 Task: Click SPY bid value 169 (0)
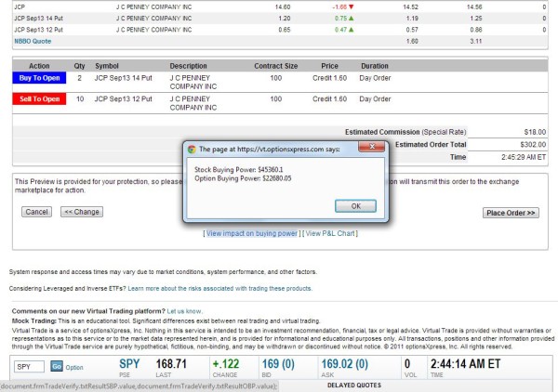tap(278, 364)
